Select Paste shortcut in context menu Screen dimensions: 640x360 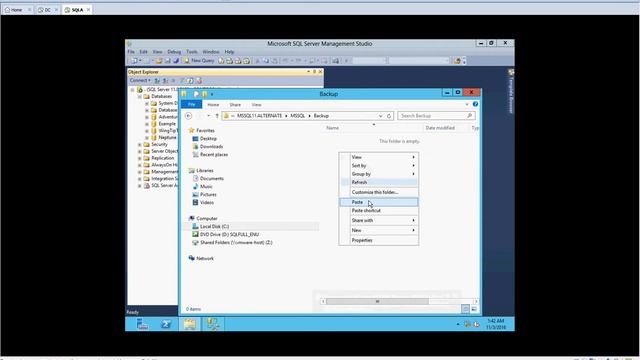378,211
